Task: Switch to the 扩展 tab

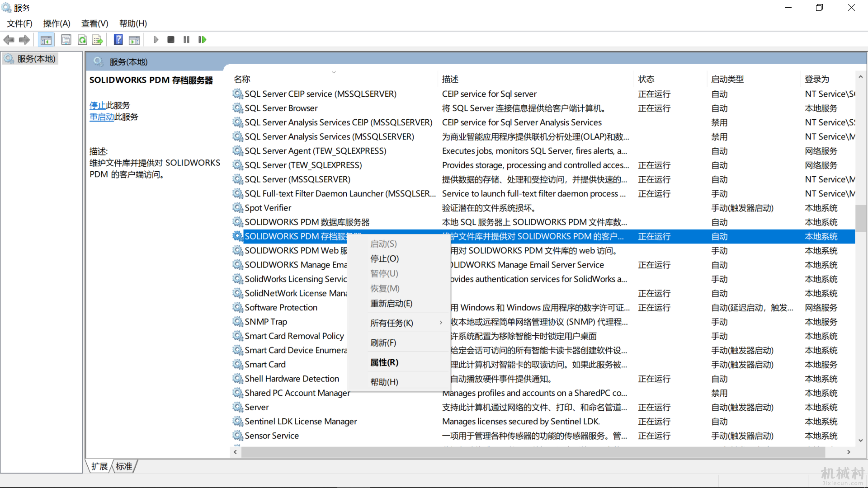Action: click(99, 466)
